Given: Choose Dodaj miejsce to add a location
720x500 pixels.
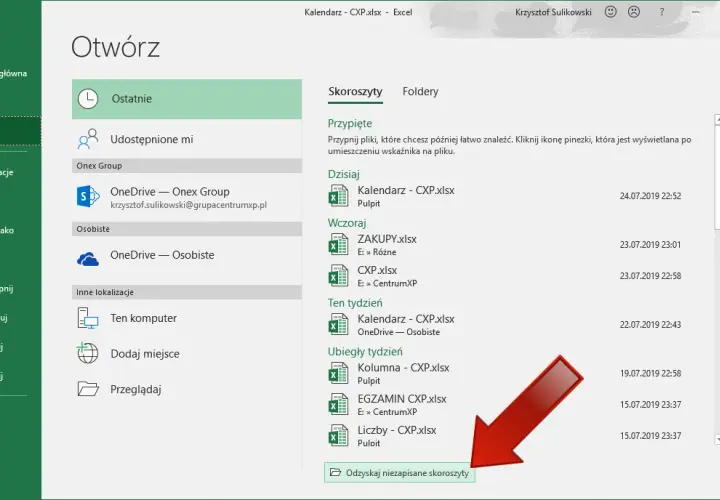Looking at the screenshot, I should pos(186,354).
